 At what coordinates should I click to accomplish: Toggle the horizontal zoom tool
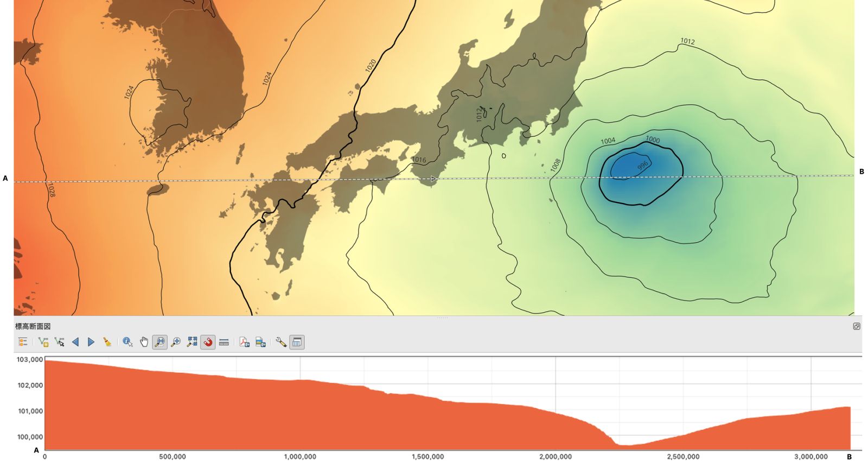[159, 342]
